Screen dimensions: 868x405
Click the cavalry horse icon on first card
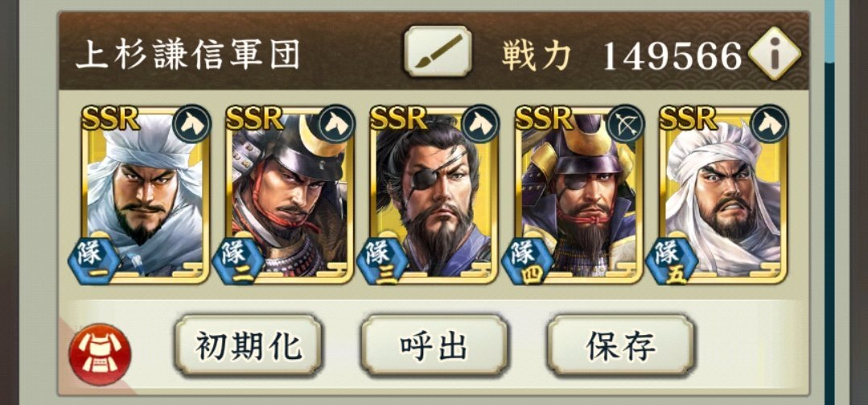click(191, 123)
